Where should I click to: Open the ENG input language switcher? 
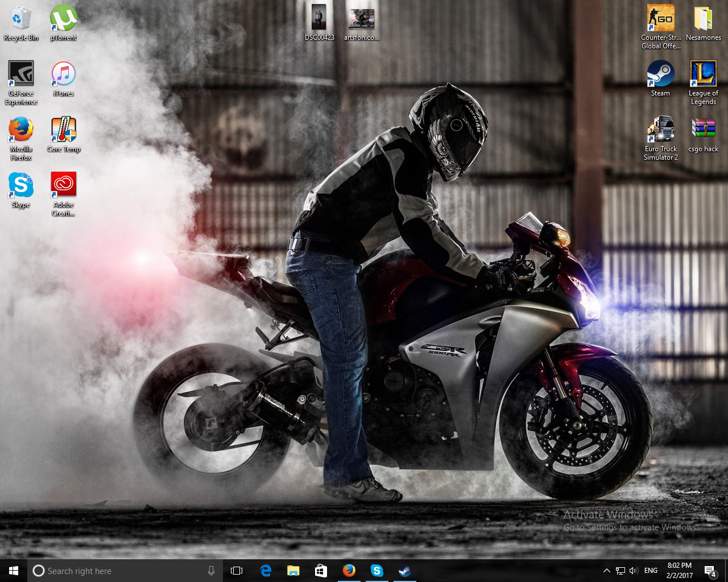point(651,571)
